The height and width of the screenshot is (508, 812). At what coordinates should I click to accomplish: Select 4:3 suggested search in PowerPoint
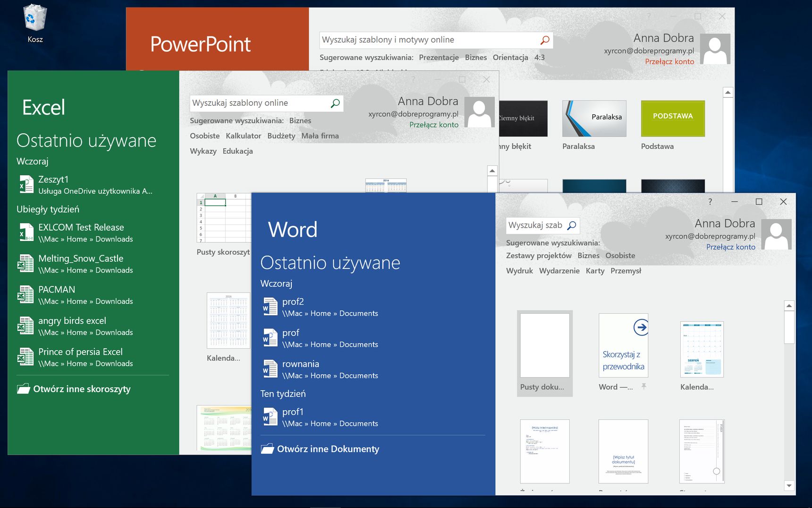540,57
